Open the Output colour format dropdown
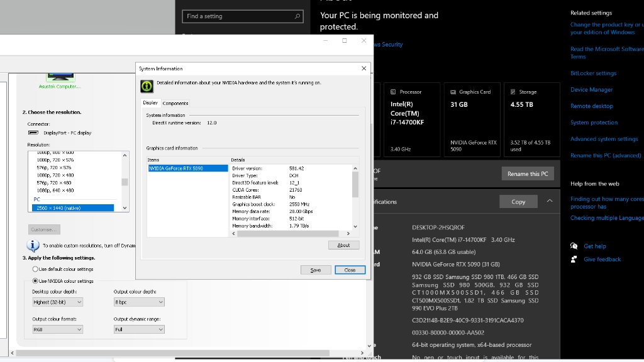644x362 pixels. 58,329
